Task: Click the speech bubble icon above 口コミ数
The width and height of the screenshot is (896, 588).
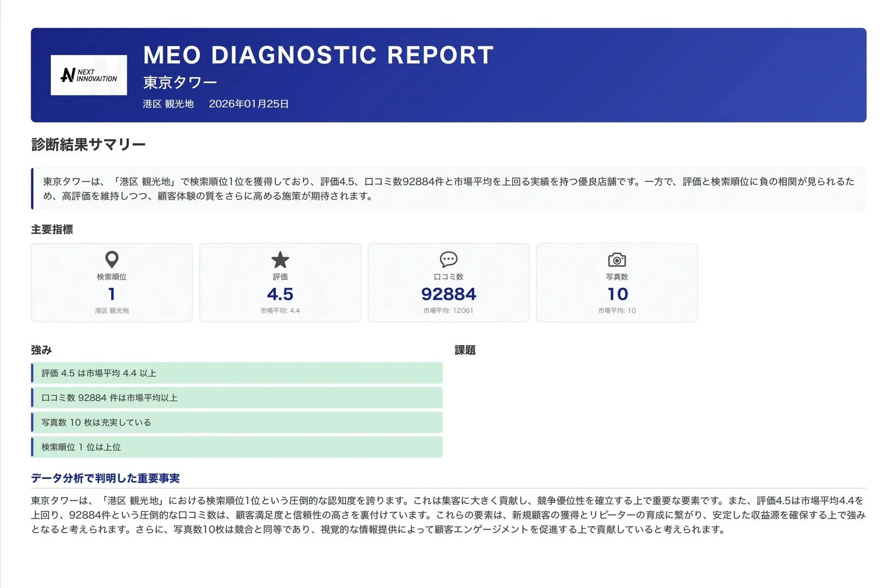Action: [449, 260]
